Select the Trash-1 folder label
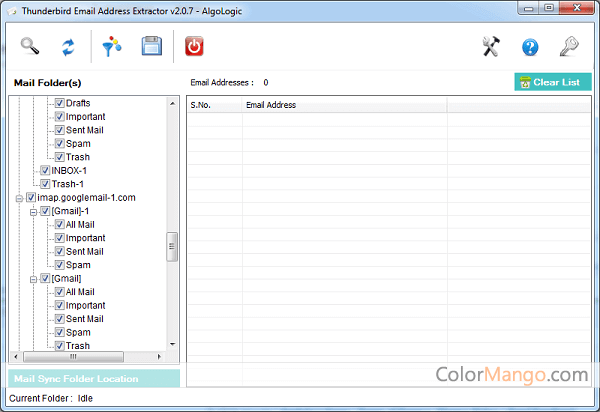This screenshot has width=600, height=412. point(68,184)
